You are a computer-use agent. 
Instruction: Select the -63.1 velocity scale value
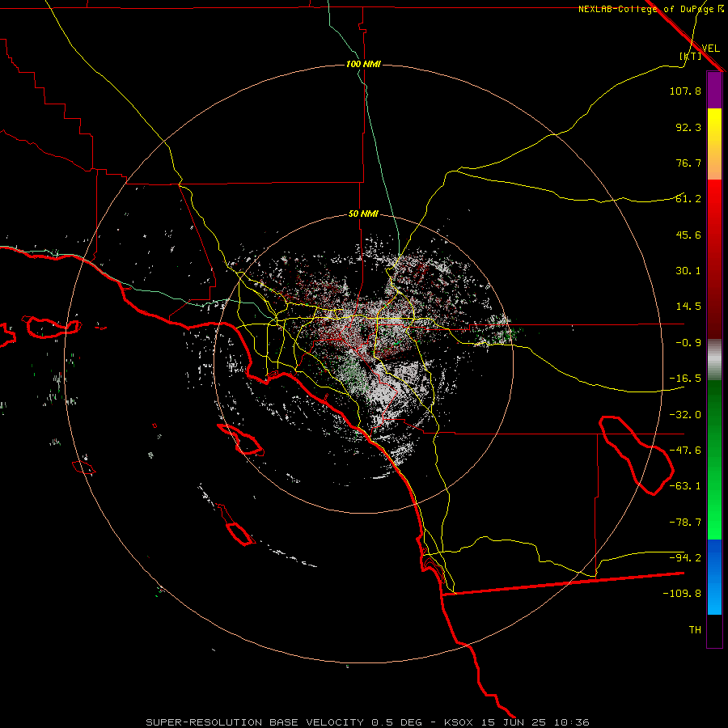[x=685, y=486]
